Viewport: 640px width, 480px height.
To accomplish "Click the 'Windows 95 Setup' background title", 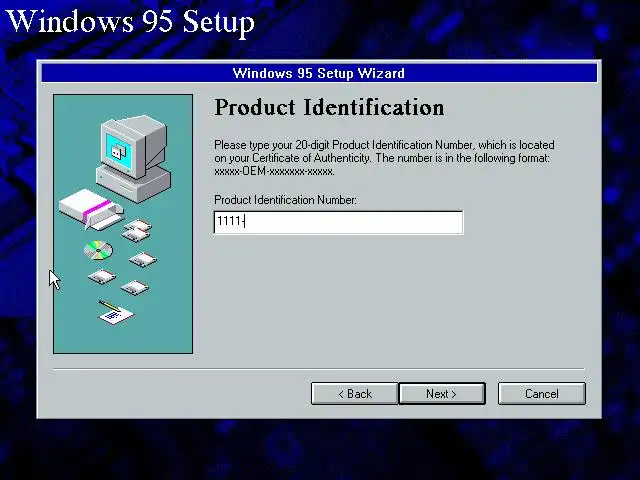I will tap(131, 21).
